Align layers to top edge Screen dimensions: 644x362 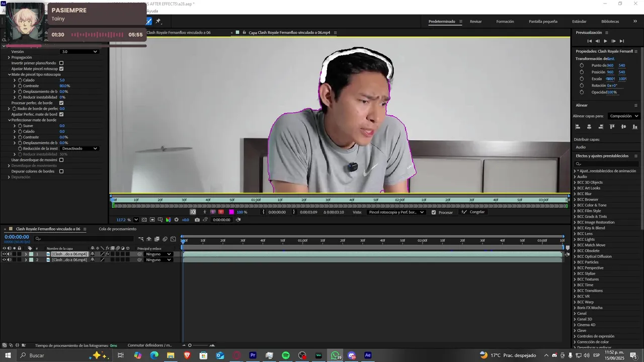(x=612, y=127)
